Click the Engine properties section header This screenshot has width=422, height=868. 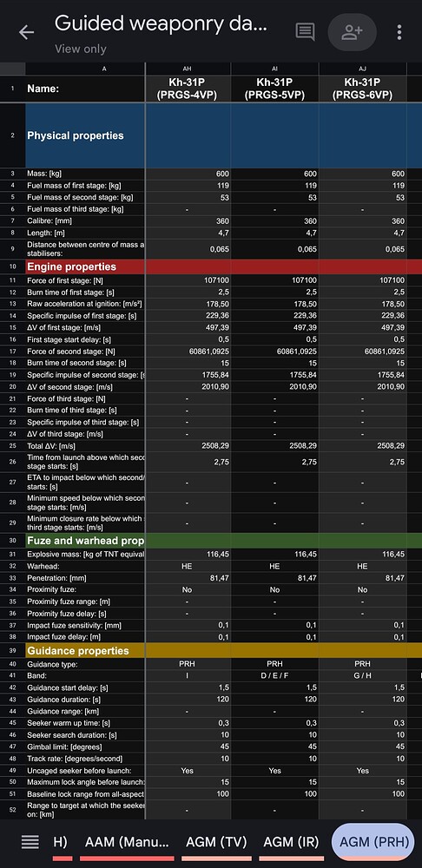tap(85, 266)
